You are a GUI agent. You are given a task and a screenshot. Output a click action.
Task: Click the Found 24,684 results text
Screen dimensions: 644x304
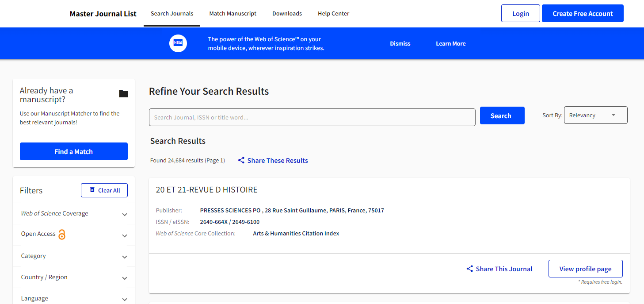click(187, 160)
